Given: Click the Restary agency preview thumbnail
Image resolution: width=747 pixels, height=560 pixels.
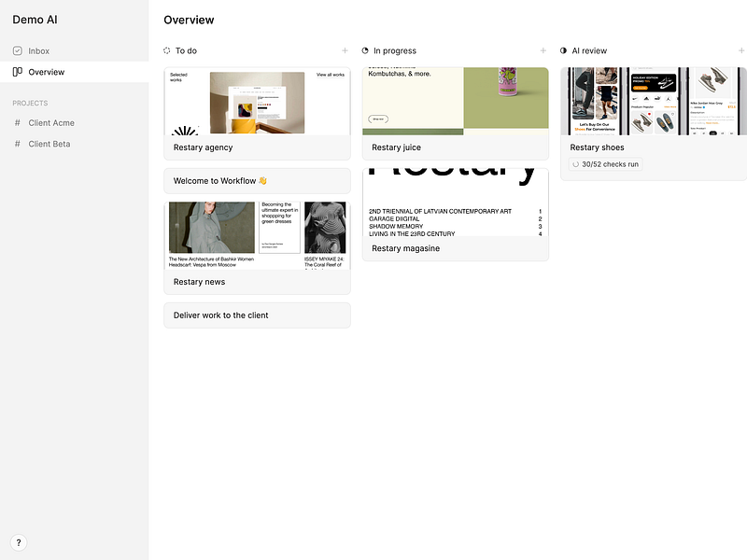Looking at the screenshot, I should 258,102.
